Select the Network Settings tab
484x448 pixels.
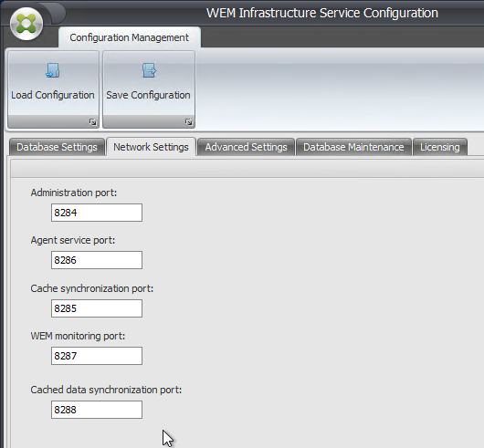[151, 147]
